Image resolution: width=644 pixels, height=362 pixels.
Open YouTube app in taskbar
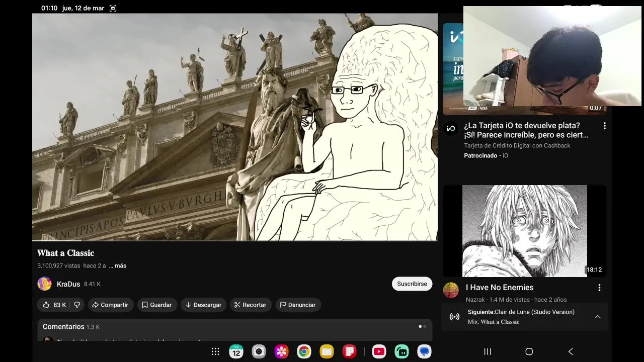pos(379,351)
